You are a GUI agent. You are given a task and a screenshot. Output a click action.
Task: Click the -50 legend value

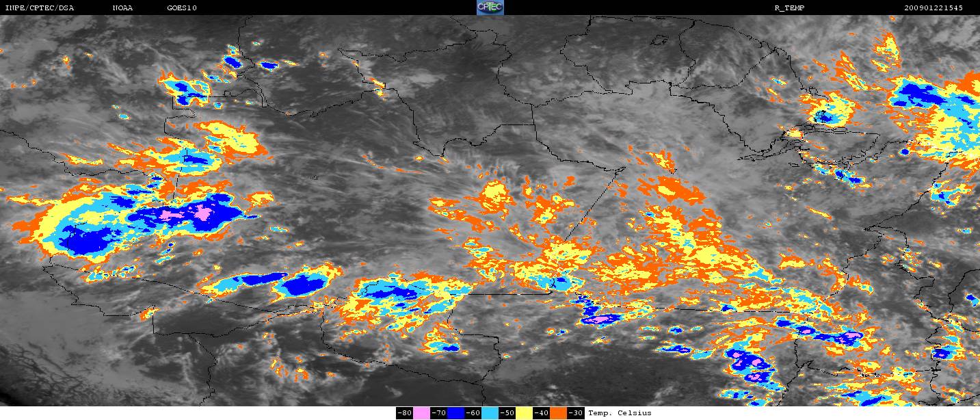pos(507,413)
